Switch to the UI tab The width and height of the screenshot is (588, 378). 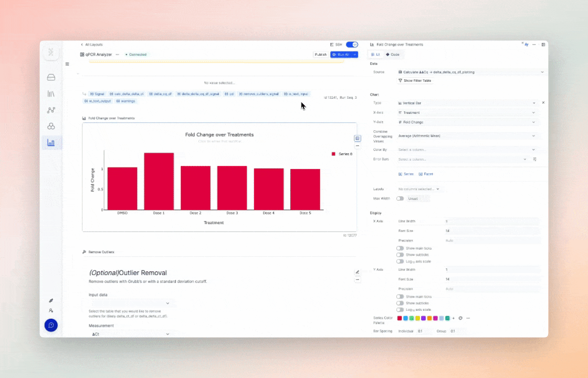[x=375, y=55]
